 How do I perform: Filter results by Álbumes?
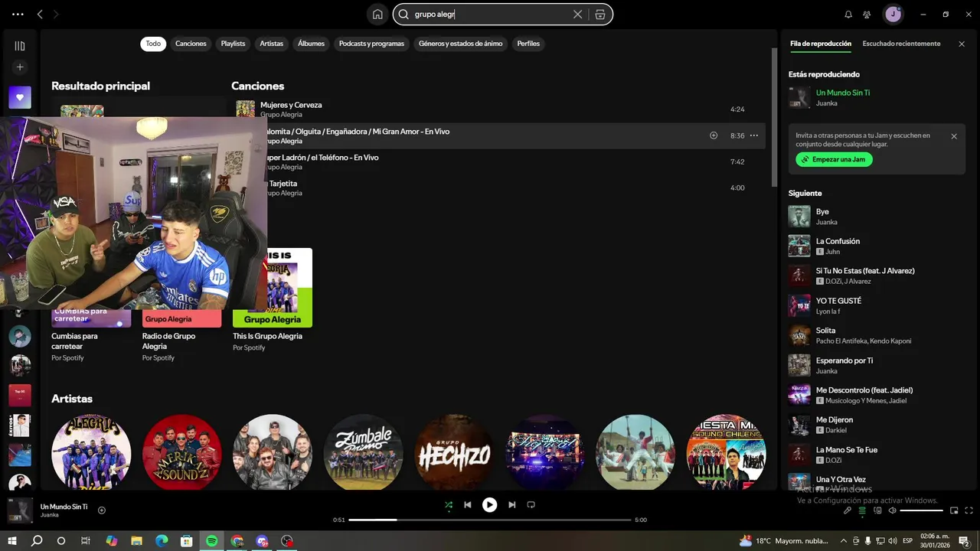311,44
